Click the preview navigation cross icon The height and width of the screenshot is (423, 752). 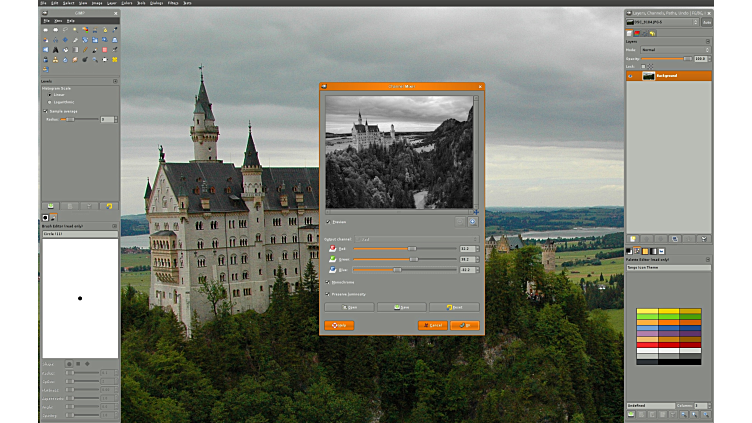[x=476, y=211]
